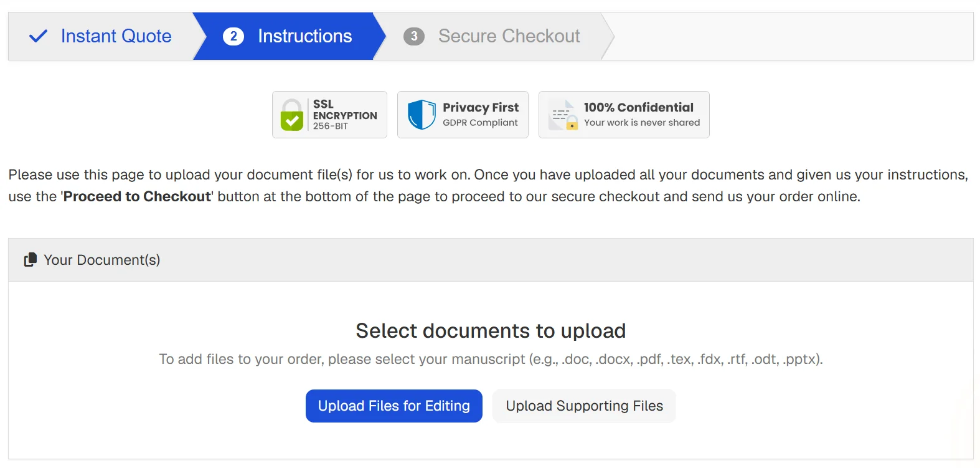
Task: Select the Instructions step tab
Action: 304,36
